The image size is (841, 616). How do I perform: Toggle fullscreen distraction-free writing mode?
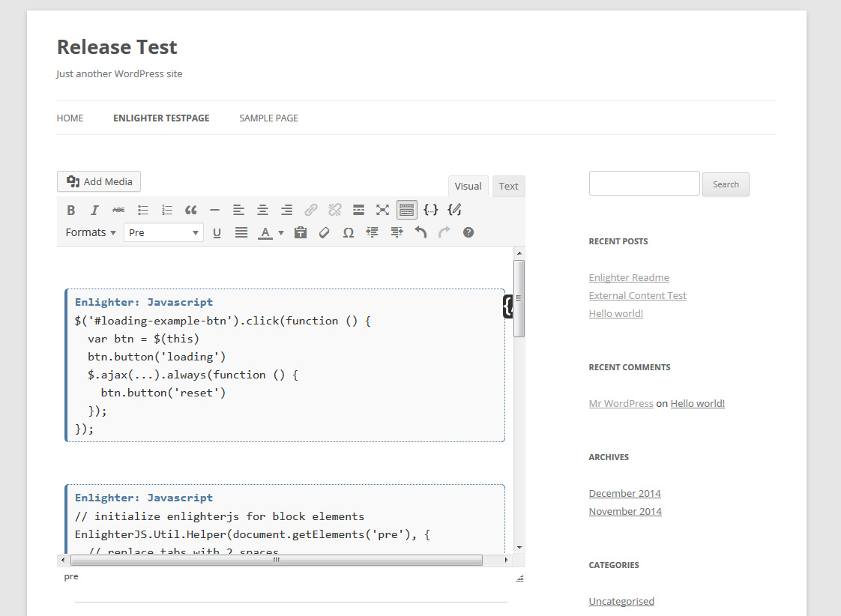pos(382,210)
